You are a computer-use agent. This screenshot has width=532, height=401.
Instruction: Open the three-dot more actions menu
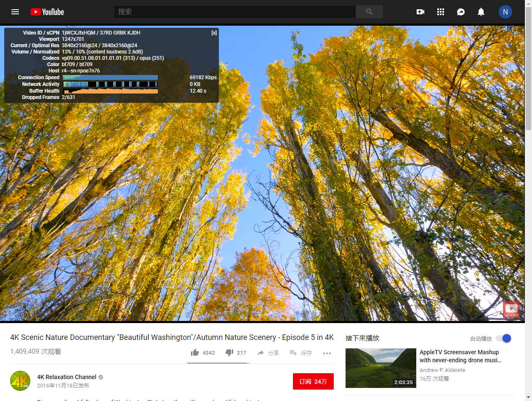tap(327, 353)
